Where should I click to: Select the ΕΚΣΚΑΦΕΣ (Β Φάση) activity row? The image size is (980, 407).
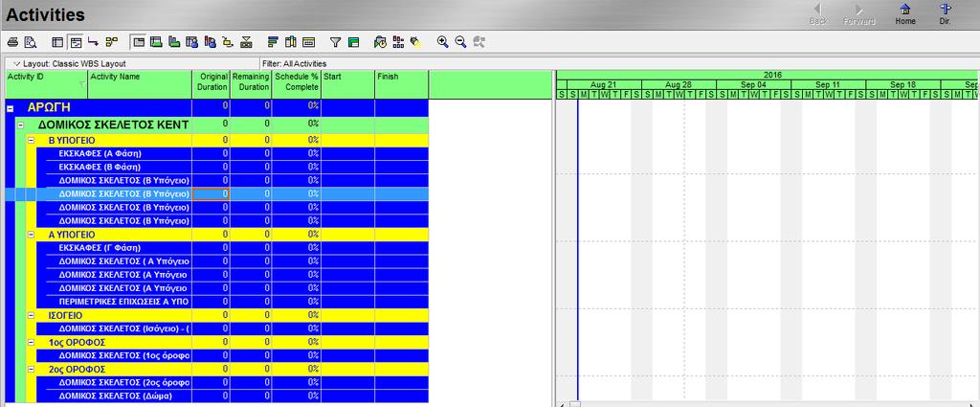[x=233, y=167]
